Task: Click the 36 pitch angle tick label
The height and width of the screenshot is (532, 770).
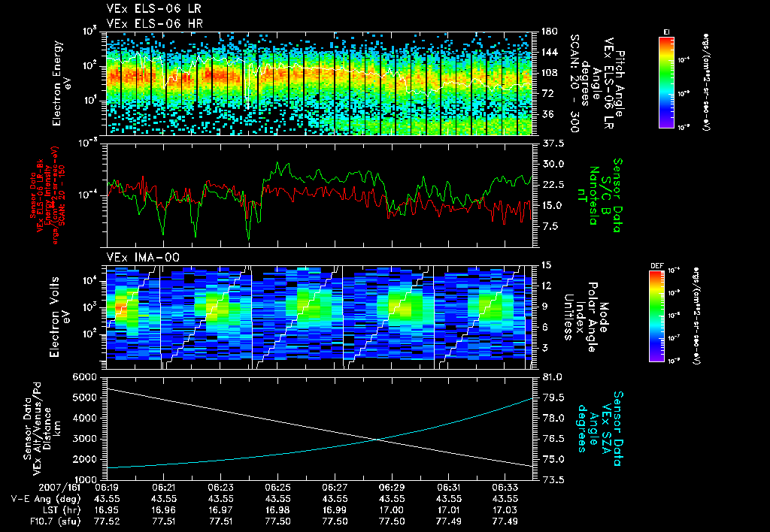Action: point(547,114)
